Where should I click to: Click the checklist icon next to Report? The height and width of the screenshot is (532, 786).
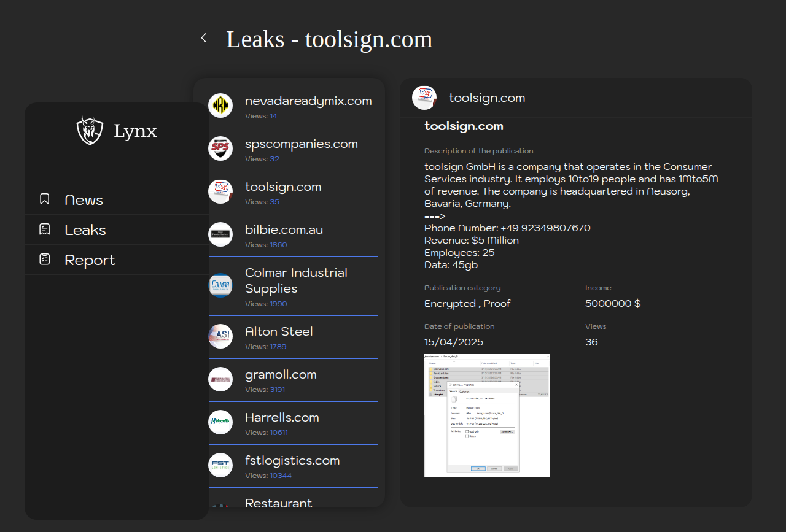point(45,260)
